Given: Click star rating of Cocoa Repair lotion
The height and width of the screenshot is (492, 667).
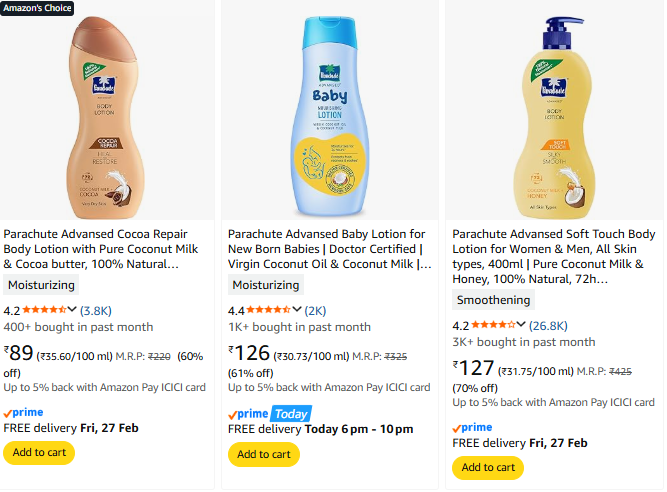Looking at the screenshot, I should (x=44, y=310).
